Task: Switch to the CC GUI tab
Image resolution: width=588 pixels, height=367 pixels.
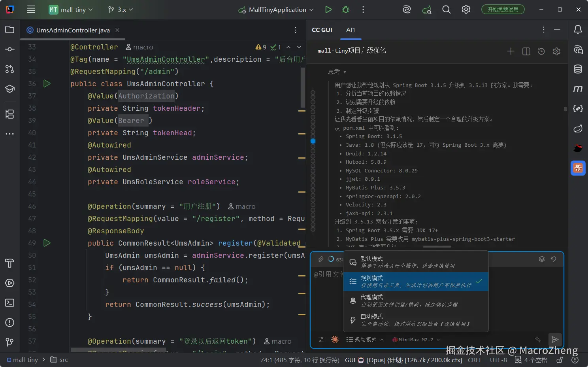Action: (322, 30)
